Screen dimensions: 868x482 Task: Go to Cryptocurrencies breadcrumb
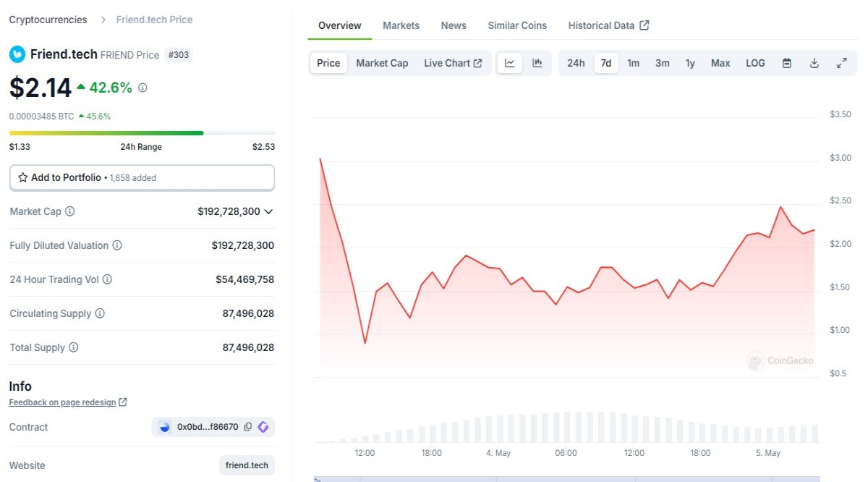(x=48, y=20)
